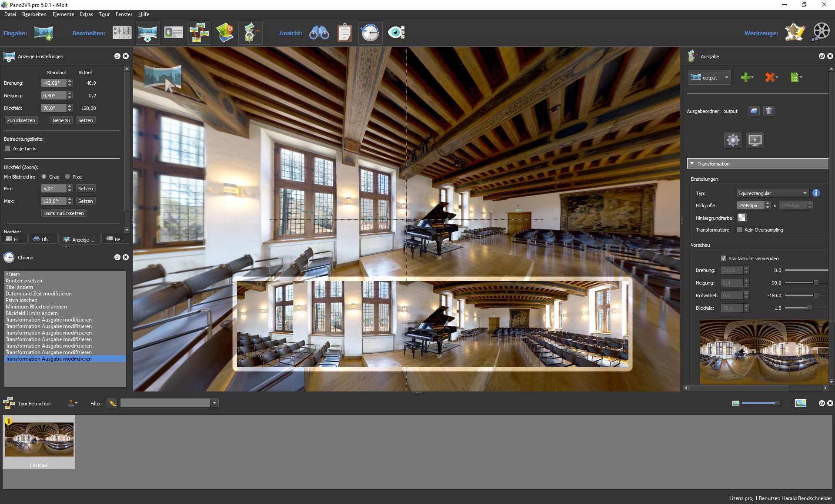
Task: Click the red X remove output icon
Action: click(x=770, y=78)
